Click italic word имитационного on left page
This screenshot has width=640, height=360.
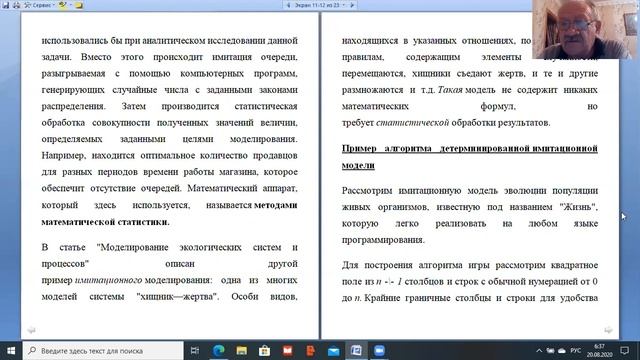pos(109,280)
